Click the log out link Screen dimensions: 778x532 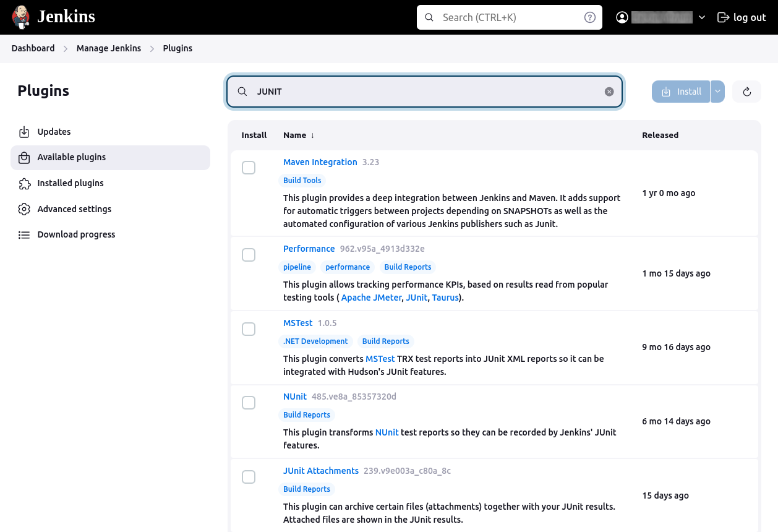[742, 17]
